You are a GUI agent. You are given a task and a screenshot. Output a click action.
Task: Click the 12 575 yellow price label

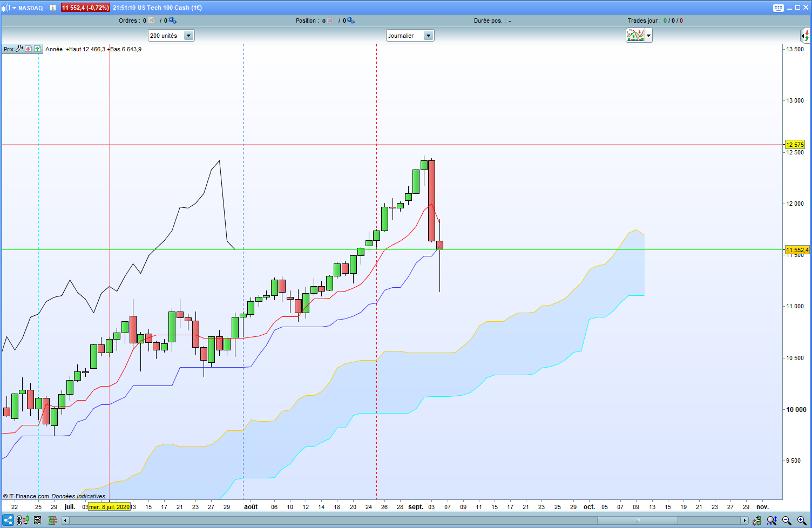(795, 145)
